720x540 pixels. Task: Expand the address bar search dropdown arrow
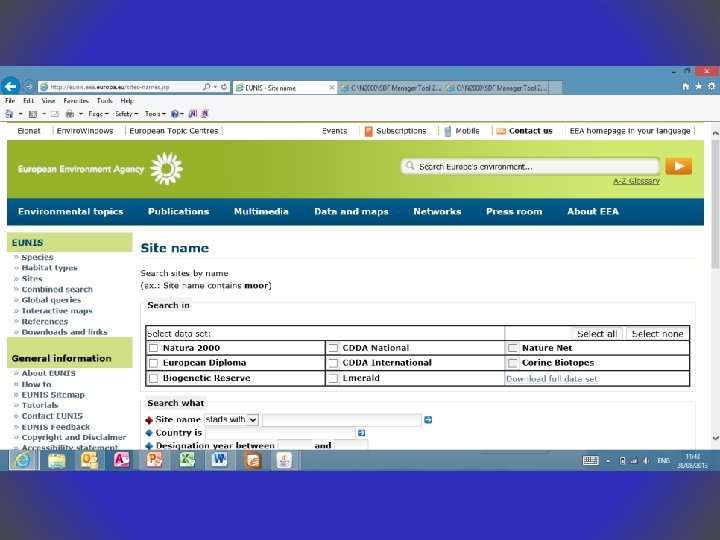point(215,86)
